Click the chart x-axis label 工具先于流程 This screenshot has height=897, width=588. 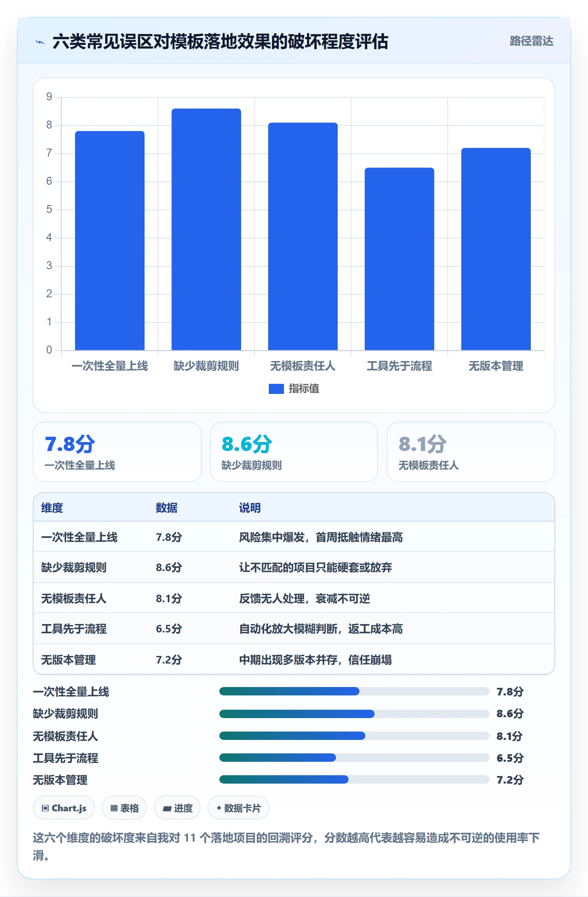coord(399,366)
